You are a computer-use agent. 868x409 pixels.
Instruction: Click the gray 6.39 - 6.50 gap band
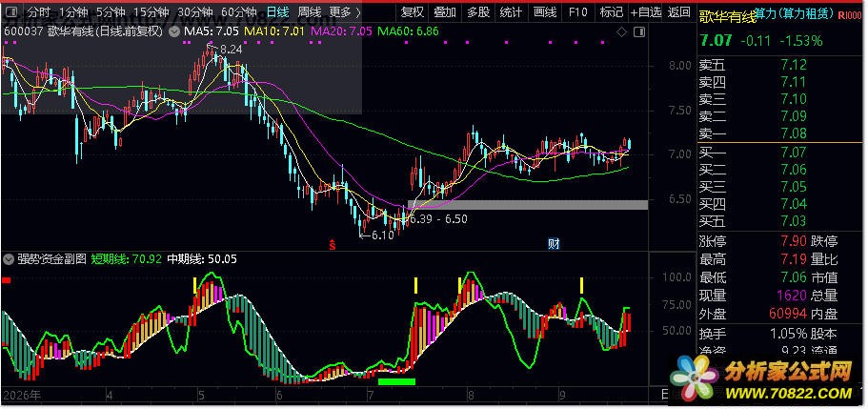[x=528, y=205]
